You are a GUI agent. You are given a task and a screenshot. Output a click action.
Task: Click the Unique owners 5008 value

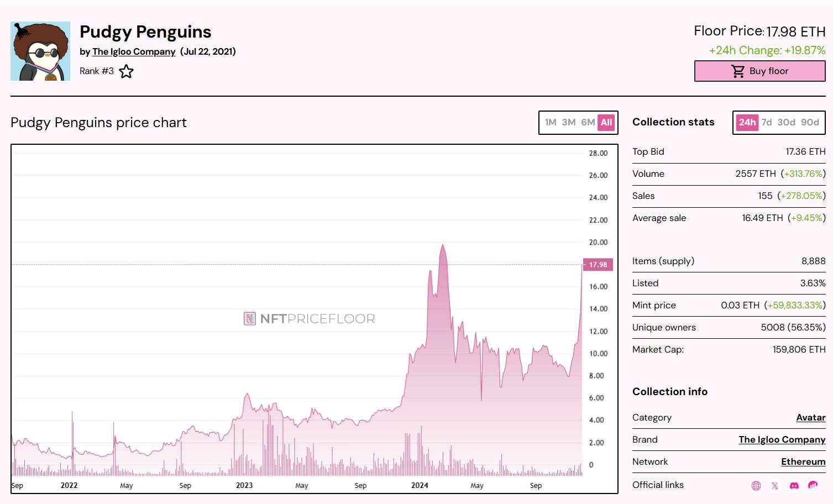click(x=773, y=328)
